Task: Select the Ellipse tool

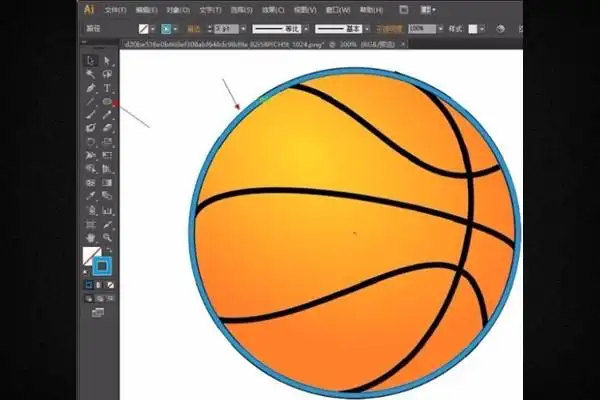Action: 107,102
